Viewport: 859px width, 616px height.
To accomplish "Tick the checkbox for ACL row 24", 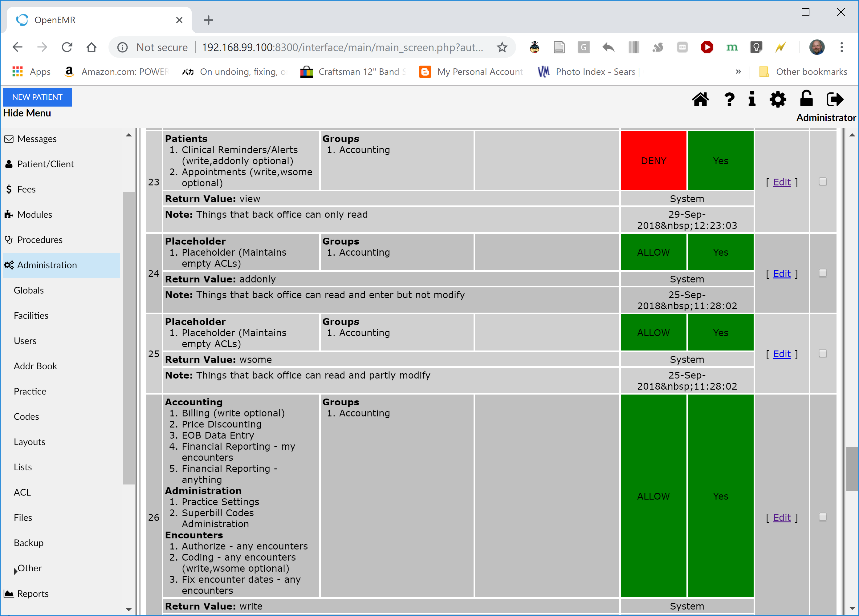I will click(x=823, y=274).
